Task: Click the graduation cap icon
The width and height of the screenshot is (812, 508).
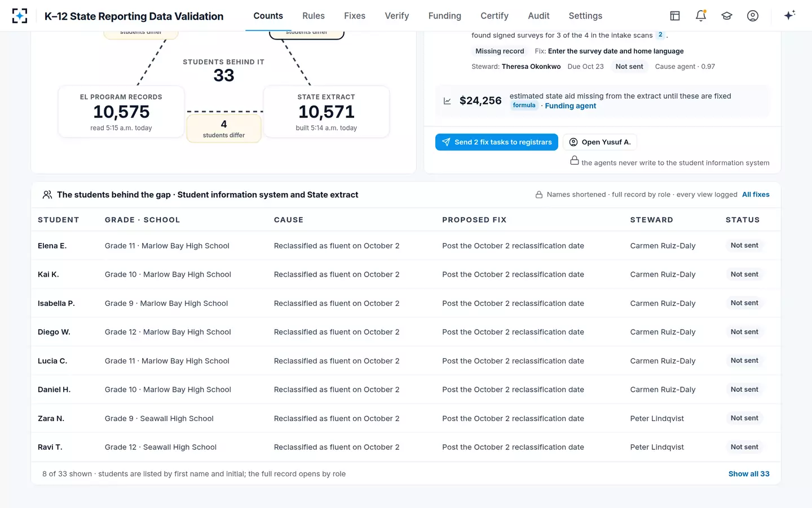Action: (x=727, y=16)
